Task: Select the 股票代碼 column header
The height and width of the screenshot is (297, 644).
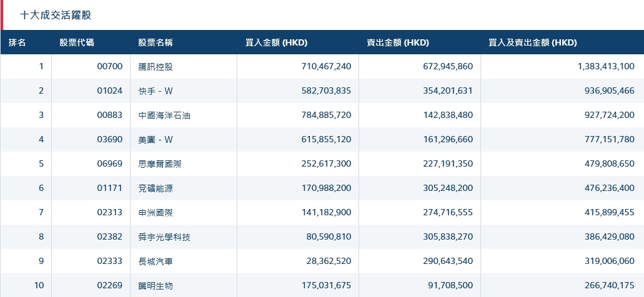Action: pyautogui.click(x=77, y=43)
